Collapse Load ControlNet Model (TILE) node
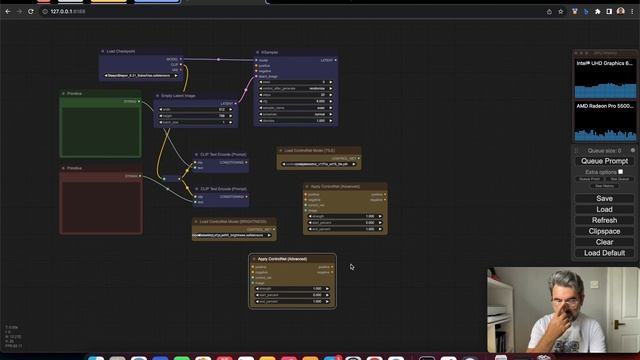 [x=280, y=150]
